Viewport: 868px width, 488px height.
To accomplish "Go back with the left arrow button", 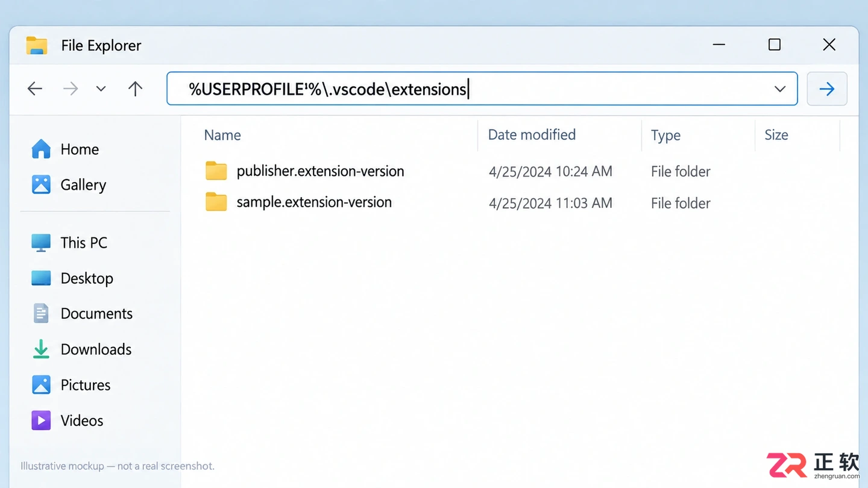I will pos(35,89).
